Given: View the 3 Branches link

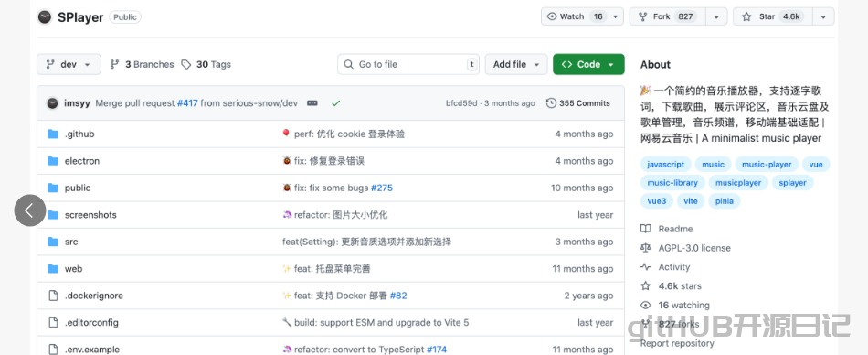Looking at the screenshot, I should pos(142,64).
